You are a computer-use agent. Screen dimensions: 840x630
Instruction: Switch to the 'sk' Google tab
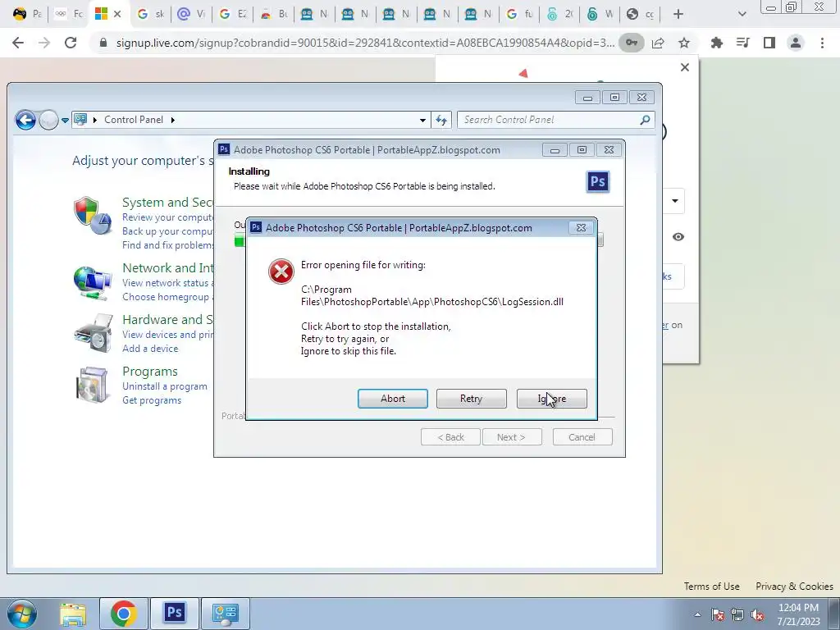(151, 15)
